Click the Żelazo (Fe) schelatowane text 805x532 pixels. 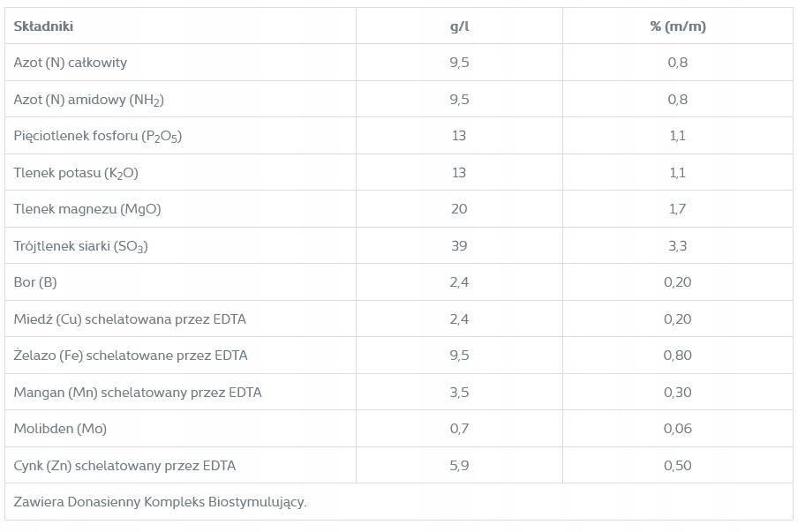pos(131,356)
